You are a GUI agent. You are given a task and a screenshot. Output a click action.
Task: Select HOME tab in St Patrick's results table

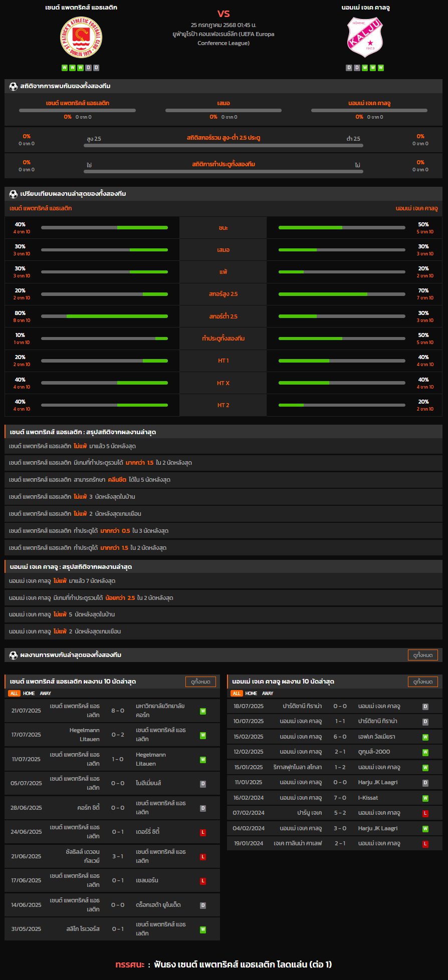[29, 694]
